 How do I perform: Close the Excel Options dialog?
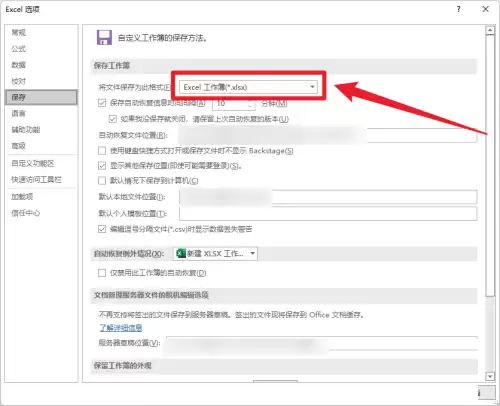coord(486,9)
